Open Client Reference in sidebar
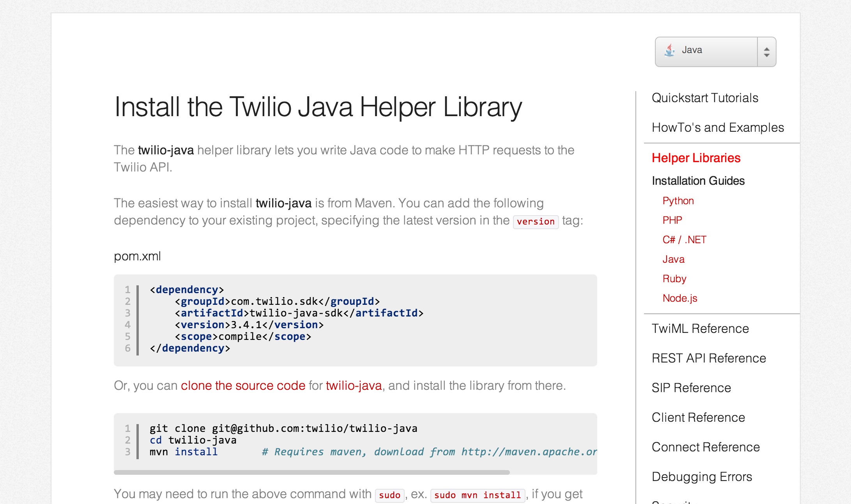851x504 pixels. [698, 417]
